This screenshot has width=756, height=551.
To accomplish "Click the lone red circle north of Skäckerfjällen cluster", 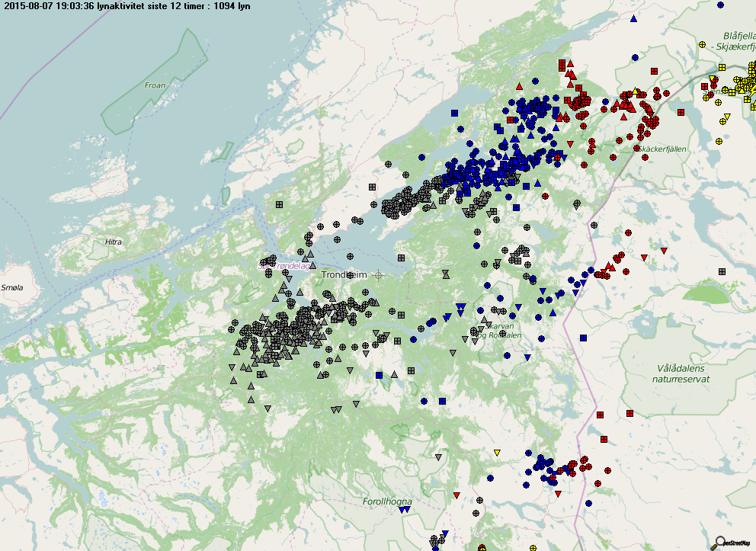I will (636, 57).
